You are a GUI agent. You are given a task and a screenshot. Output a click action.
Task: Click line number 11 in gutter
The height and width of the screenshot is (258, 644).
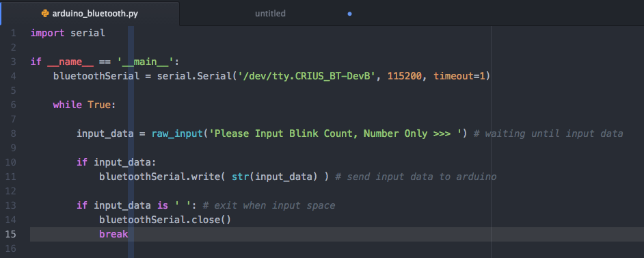click(x=11, y=177)
